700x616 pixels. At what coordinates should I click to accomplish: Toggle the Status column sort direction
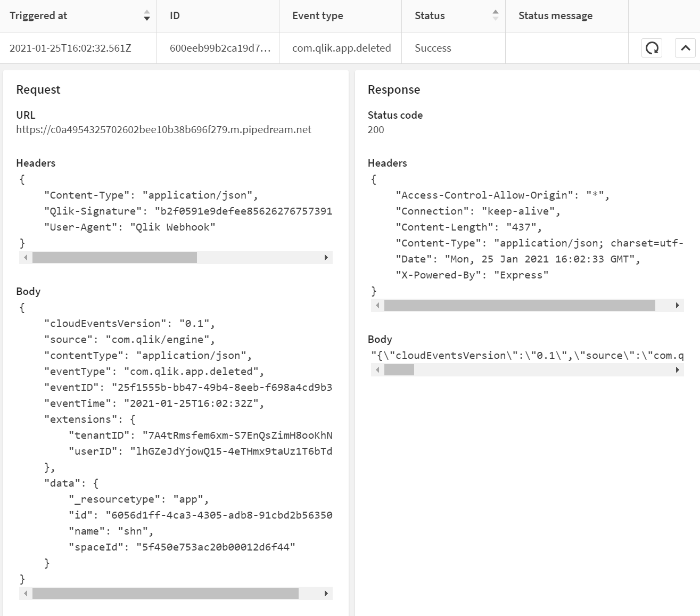[496, 16]
